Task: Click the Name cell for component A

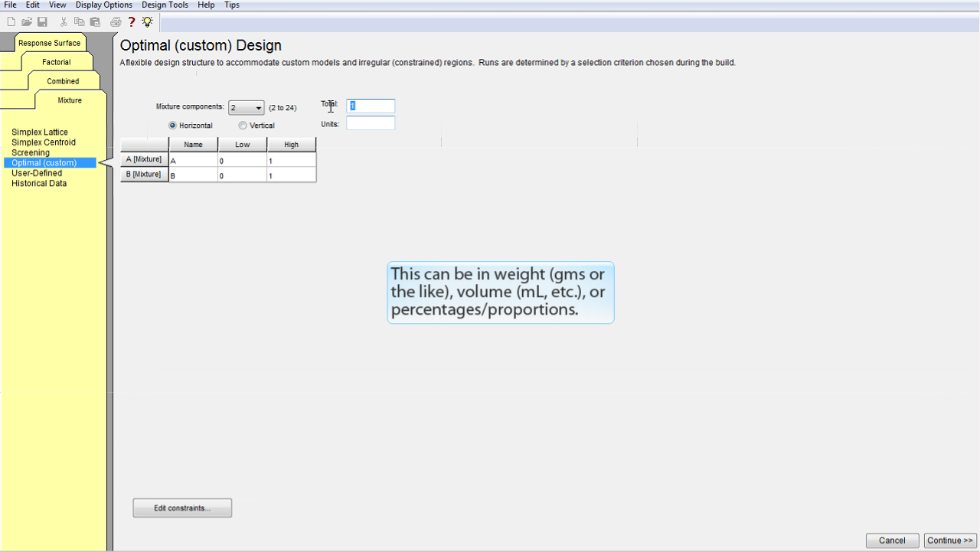Action: 193,160
